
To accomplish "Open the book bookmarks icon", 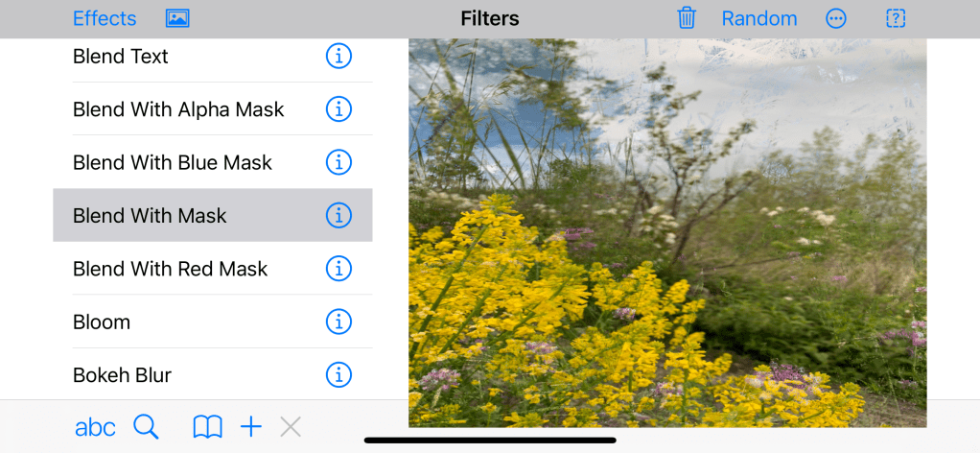I will [x=207, y=428].
